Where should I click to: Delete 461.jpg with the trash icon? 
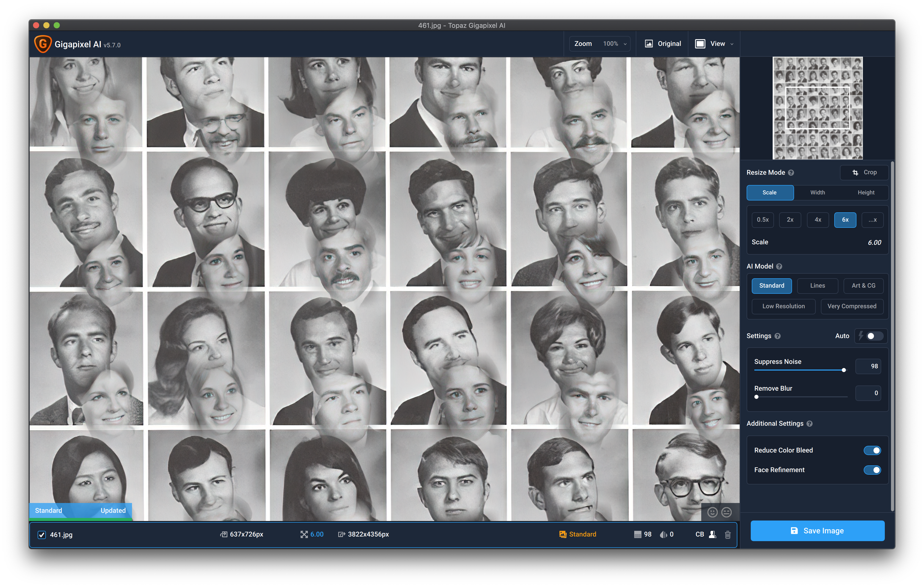(x=728, y=534)
